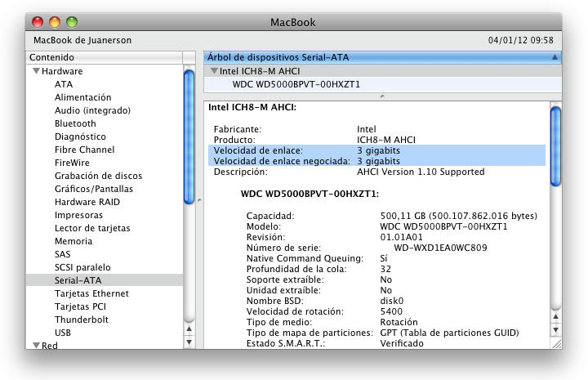Click the S.M.A.R.T. status Verificado
The image size is (588, 380).
(x=402, y=343)
